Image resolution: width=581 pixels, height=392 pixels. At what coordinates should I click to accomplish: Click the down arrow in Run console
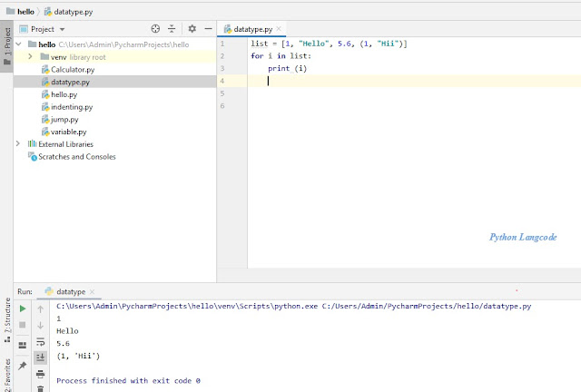[x=40, y=326]
